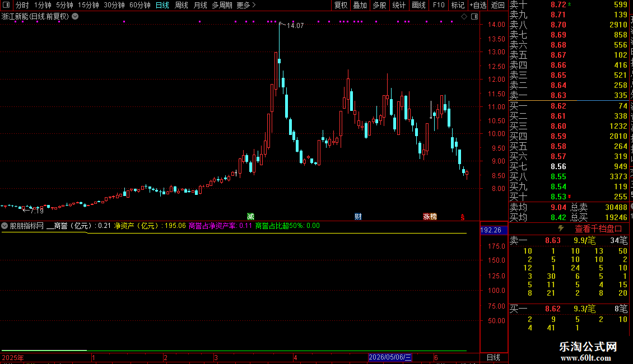Open the 日线 period selector at bottom right

click(x=494, y=357)
